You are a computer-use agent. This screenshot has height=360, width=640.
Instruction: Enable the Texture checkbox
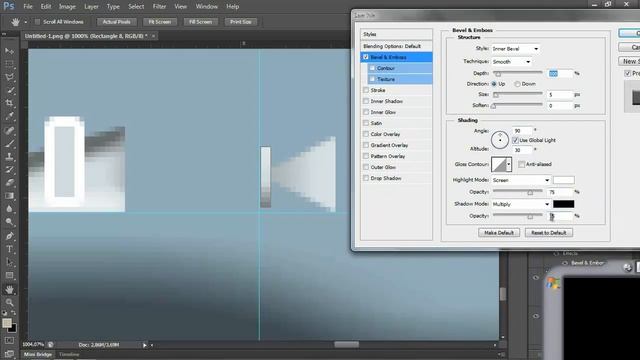coord(372,79)
